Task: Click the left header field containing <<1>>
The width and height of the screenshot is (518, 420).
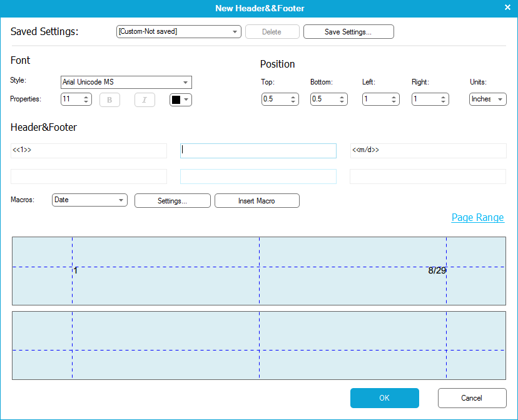Action: [x=89, y=151]
